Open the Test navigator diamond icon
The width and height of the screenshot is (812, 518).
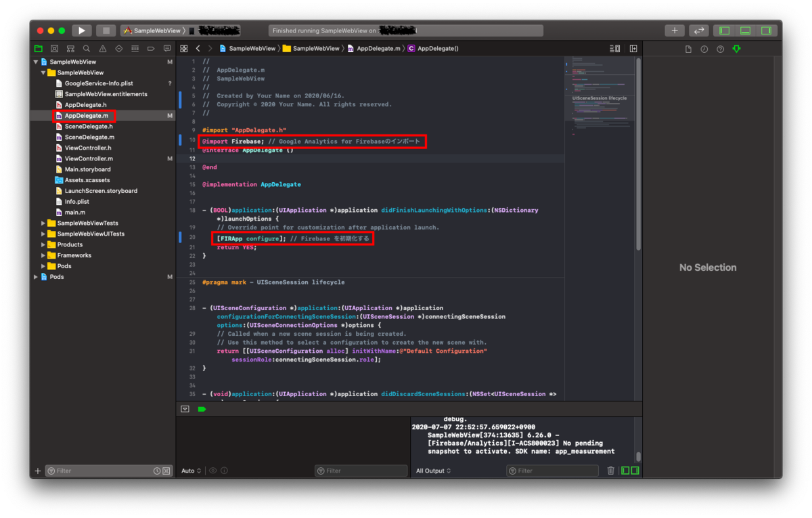click(x=119, y=49)
